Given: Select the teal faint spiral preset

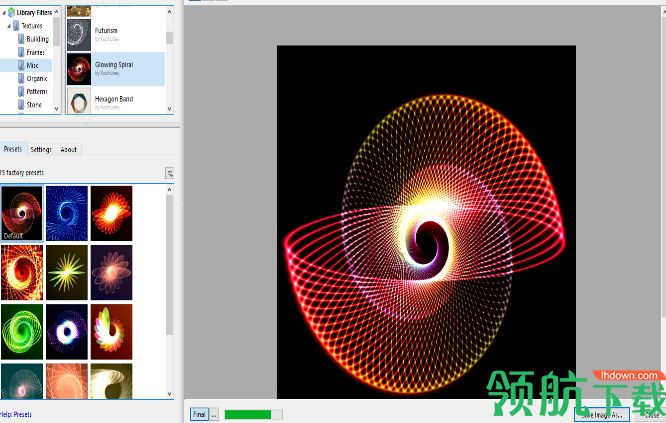Looking at the screenshot, I should point(22,381).
